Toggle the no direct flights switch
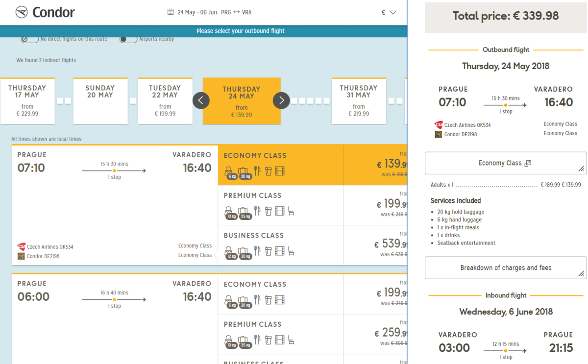Image resolution: width=588 pixels, height=364 pixels. pos(29,39)
